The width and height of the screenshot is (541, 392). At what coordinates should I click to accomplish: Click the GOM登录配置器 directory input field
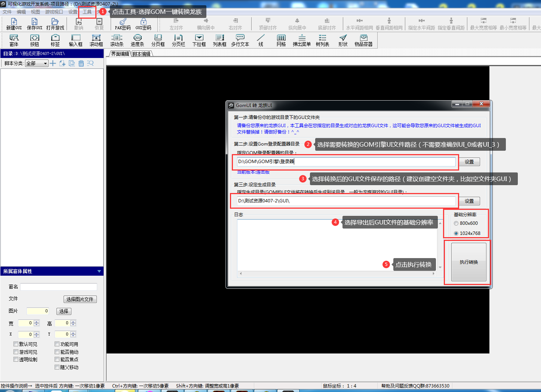click(346, 162)
